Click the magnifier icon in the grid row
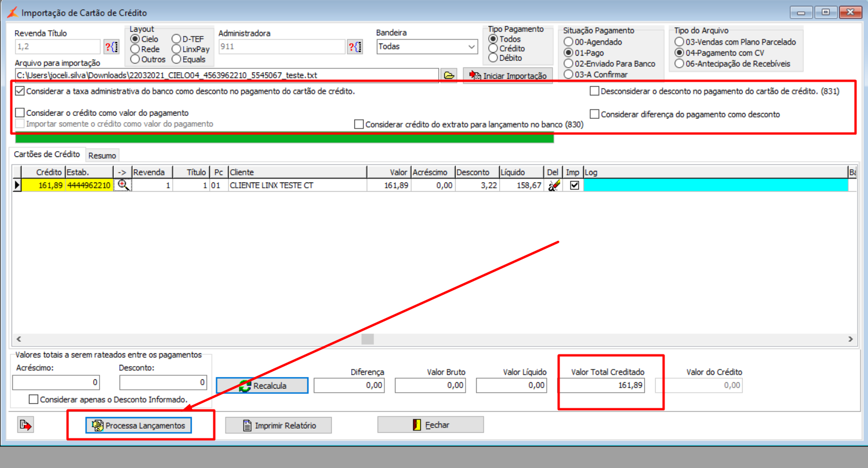This screenshot has width=868, height=468. (123, 185)
